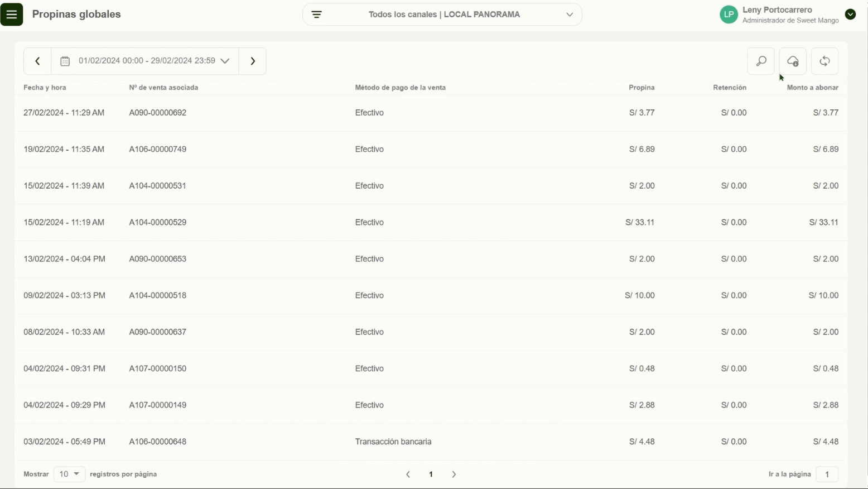The width and height of the screenshot is (868, 489).
Task: Click user name 'Leny Portocarrero'
Action: pos(777,10)
